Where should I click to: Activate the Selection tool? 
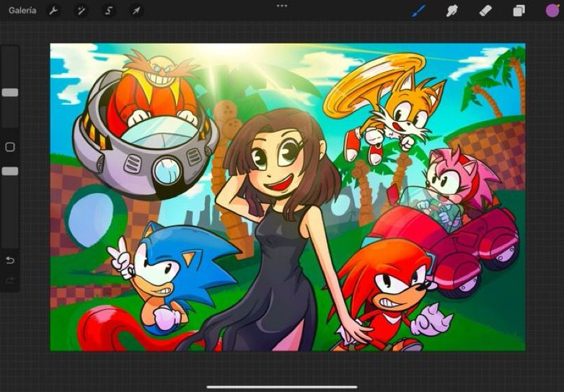coord(109,11)
